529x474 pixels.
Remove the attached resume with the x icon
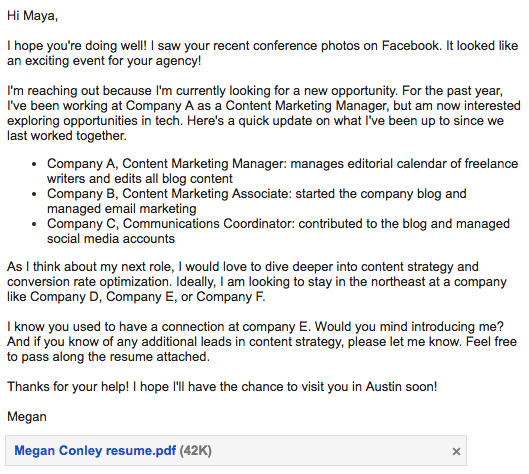[456, 451]
